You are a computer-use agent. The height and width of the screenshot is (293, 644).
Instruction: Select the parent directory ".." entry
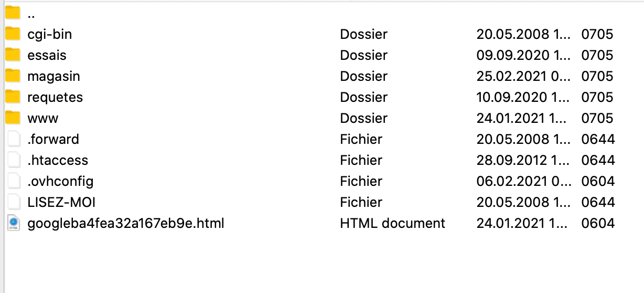click(x=31, y=14)
